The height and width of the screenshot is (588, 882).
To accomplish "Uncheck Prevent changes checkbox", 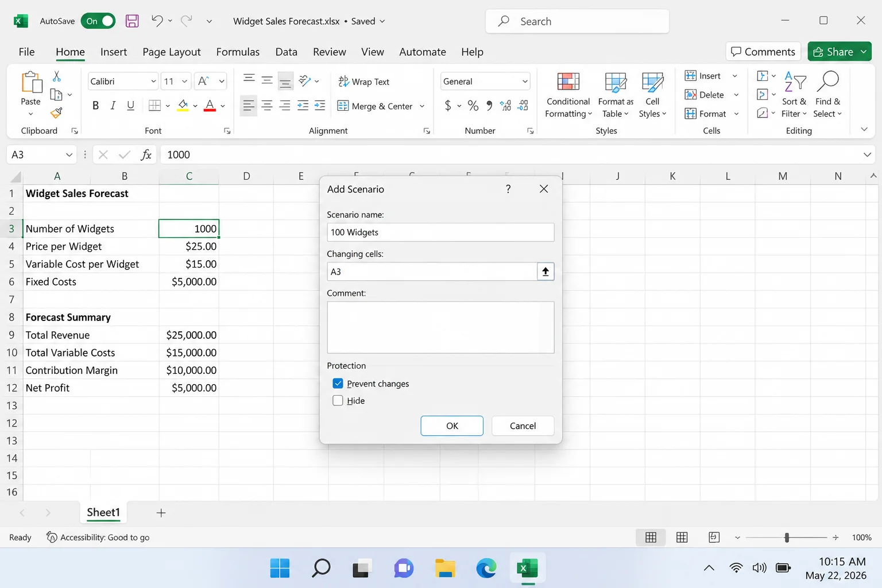I will click(338, 384).
